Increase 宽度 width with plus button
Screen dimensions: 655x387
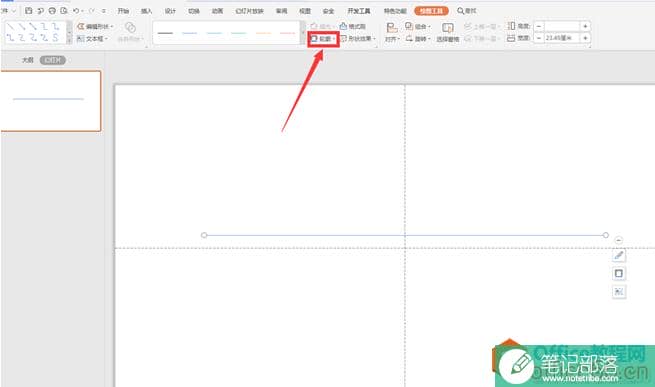[585, 38]
